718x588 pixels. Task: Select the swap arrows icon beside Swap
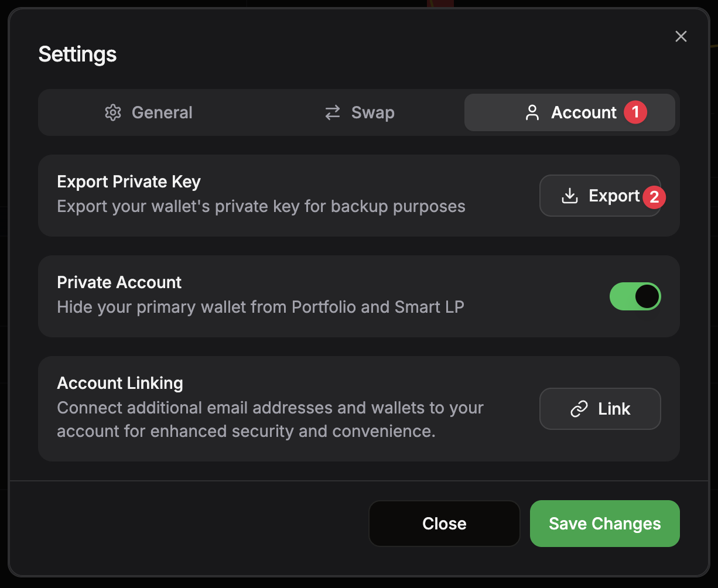pyautogui.click(x=331, y=112)
